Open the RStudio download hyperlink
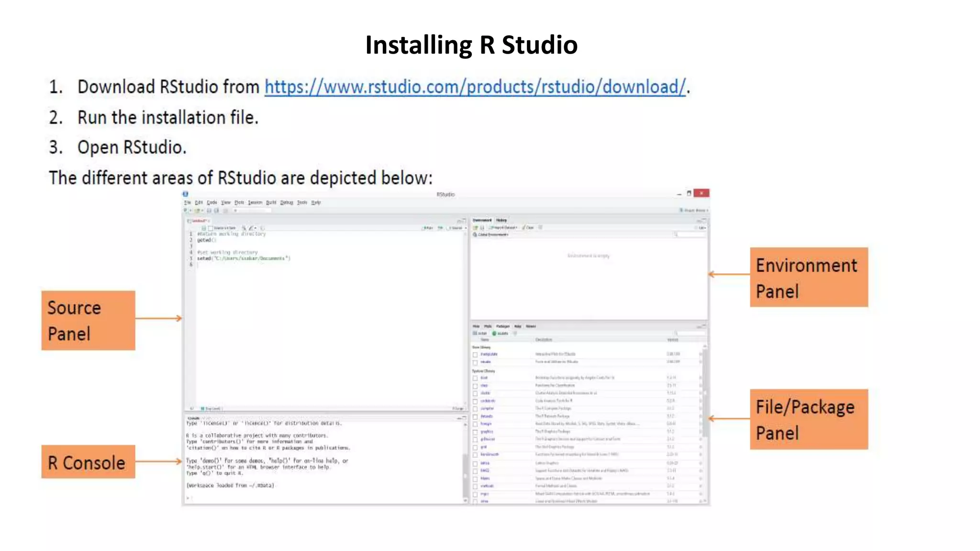Screen dimensions: 980x551 (475, 87)
